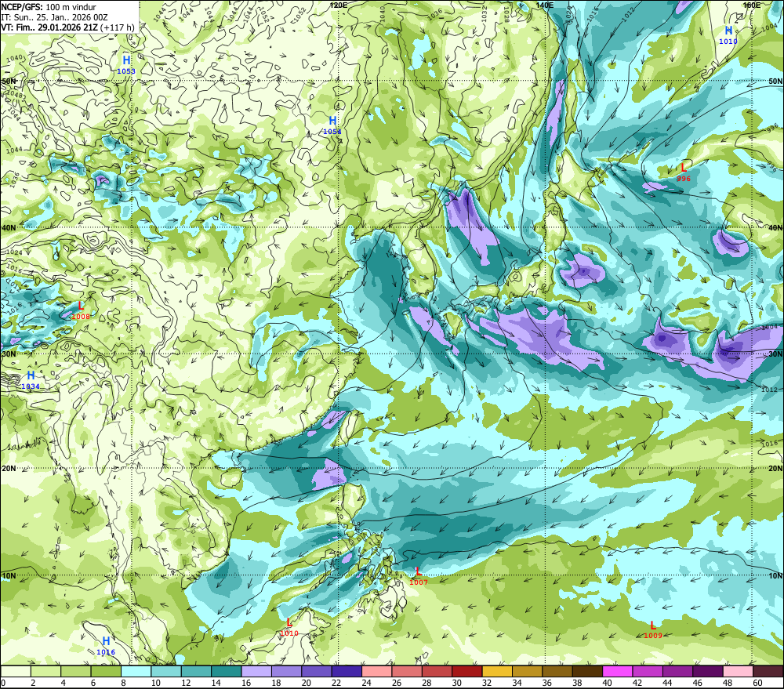Click the 120E longitude label
The image size is (784, 689).
[339, 5]
